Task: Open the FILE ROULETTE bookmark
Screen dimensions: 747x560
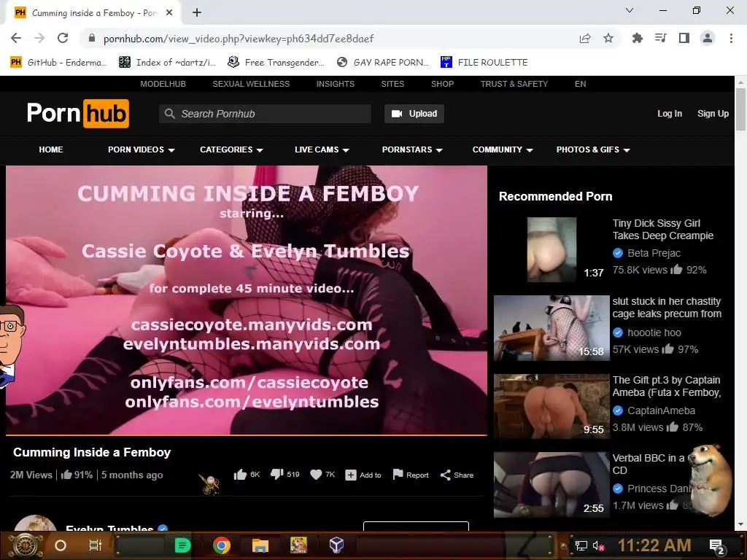Action: (x=484, y=63)
